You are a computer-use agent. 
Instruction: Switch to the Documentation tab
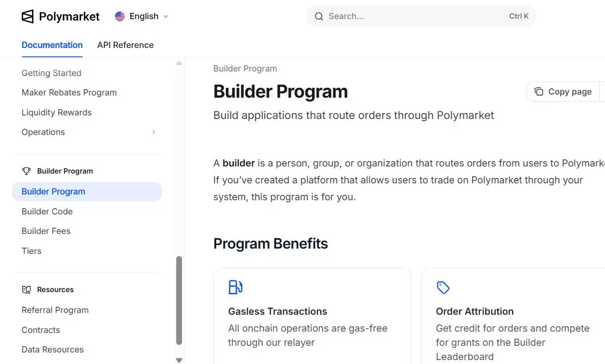point(52,45)
